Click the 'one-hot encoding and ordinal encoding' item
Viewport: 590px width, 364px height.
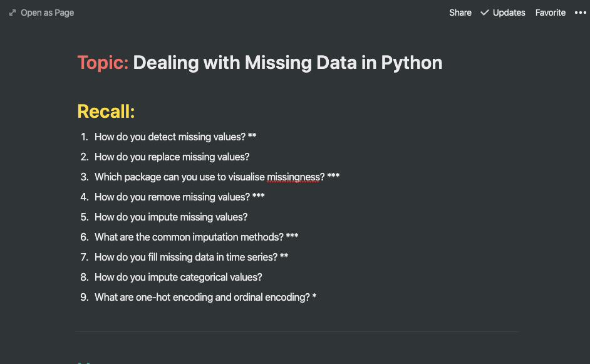click(x=202, y=297)
